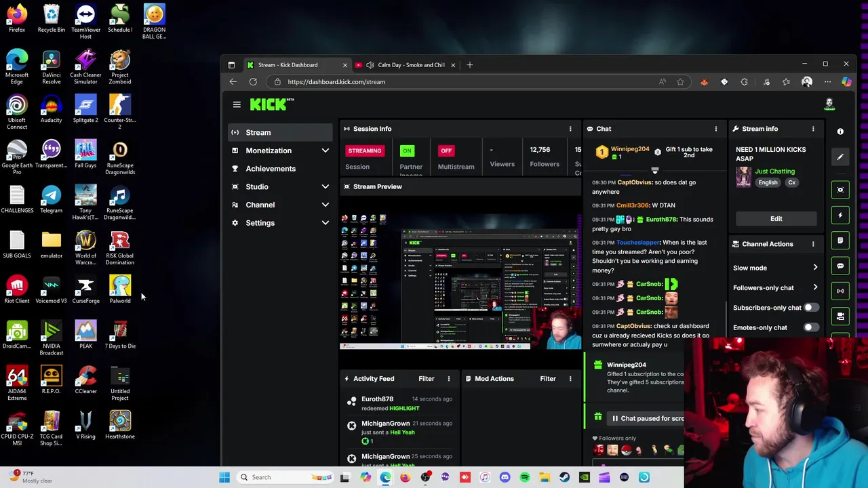
Task: Select CCleaner desktop icon
Action: point(85,380)
